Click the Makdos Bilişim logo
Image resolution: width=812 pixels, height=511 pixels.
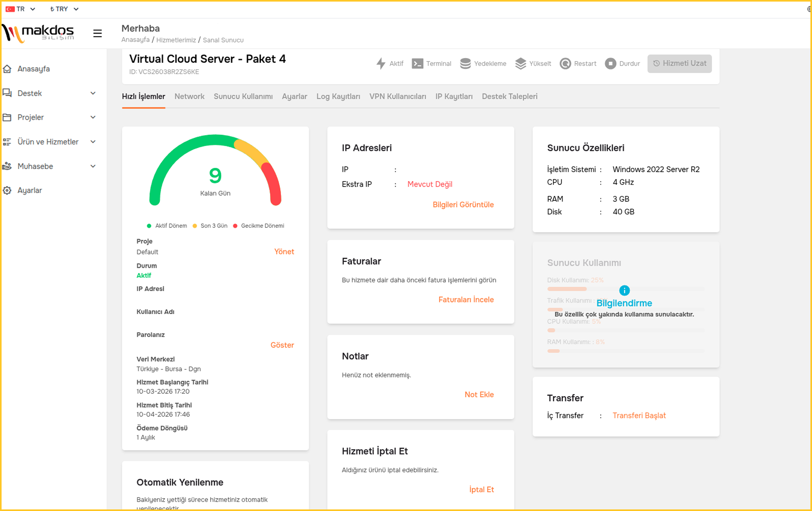click(38, 32)
